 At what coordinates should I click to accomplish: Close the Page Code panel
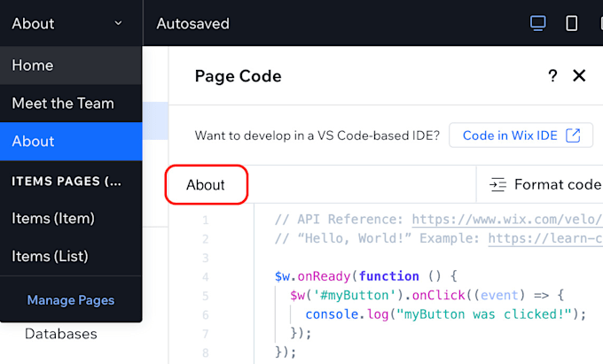[x=579, y=75]
